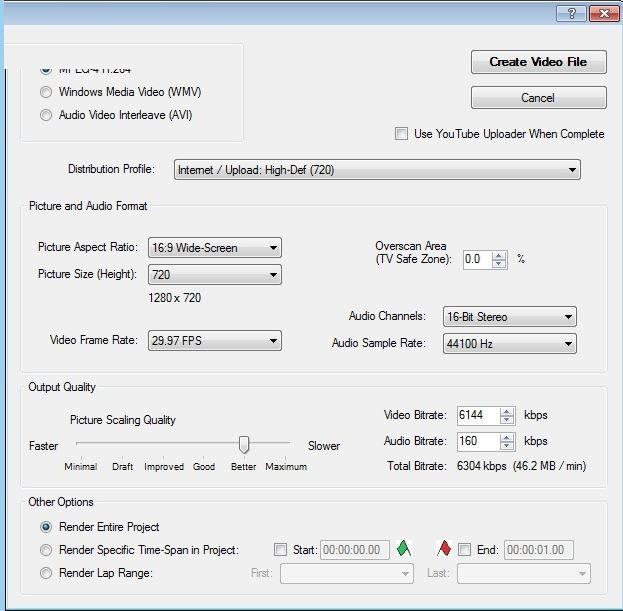Click the green Start marker flag icon
Screen dimensions: 623x611
pyautogui.click(x=404, y=548)
